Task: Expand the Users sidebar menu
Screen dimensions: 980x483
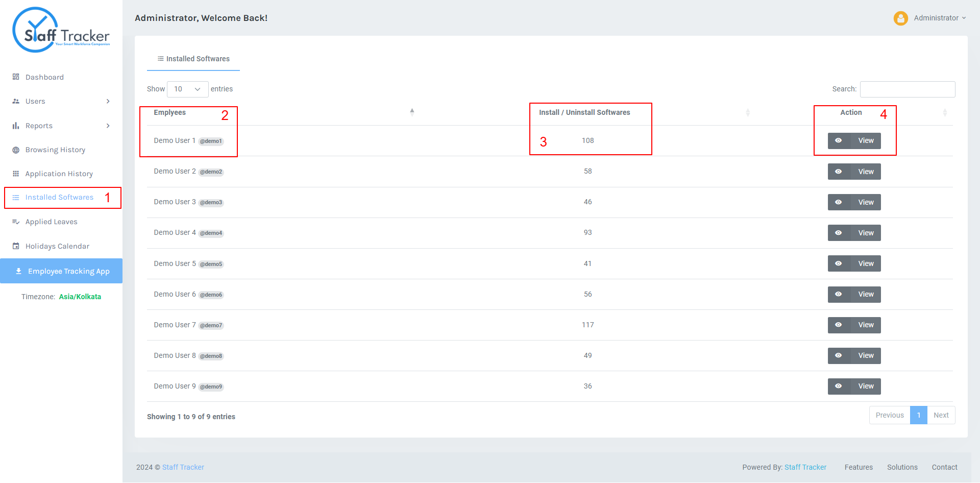Action: tap(61, 101)
